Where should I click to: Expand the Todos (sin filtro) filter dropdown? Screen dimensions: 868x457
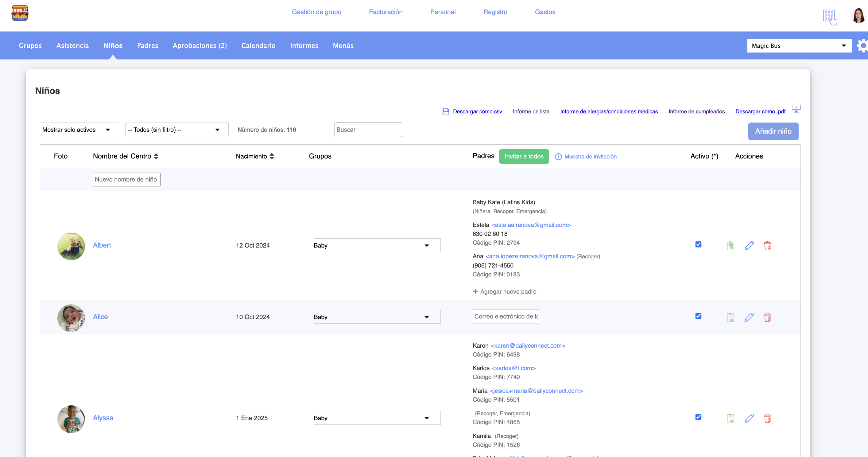(x=176, y=130)
